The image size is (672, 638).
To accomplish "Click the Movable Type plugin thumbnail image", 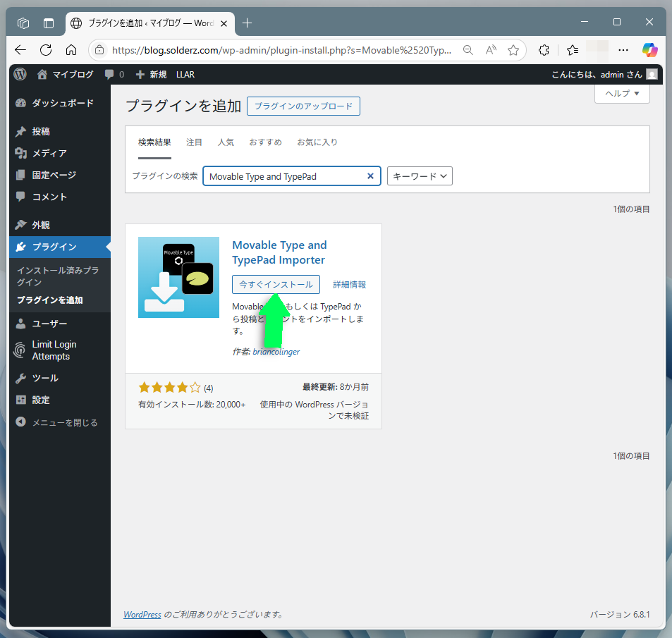I will pyautogui.click(x=178, y=277).
